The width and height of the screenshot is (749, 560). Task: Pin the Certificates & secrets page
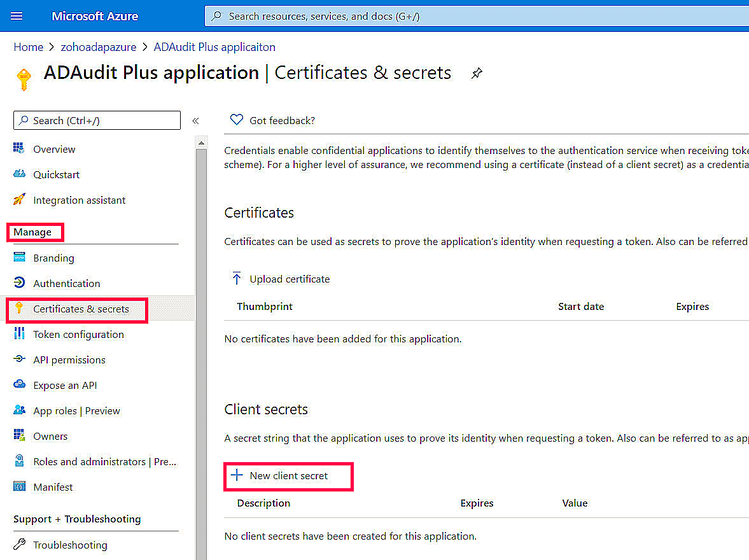[x=477, y=73]
